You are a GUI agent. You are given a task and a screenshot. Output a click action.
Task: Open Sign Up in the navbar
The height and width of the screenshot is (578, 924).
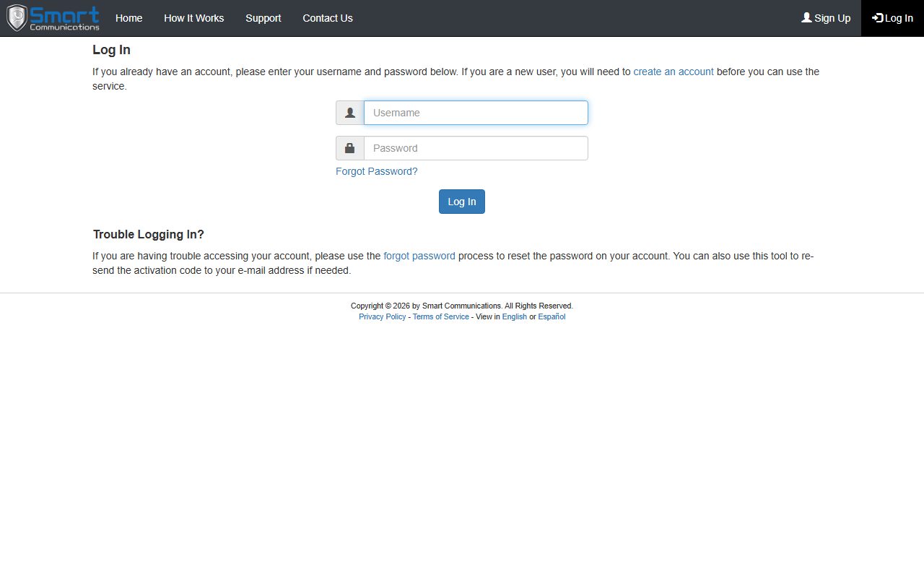point(826,18)
